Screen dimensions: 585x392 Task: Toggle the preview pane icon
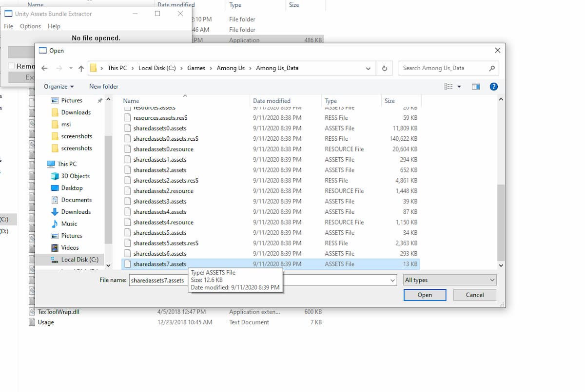coord(476,87)
